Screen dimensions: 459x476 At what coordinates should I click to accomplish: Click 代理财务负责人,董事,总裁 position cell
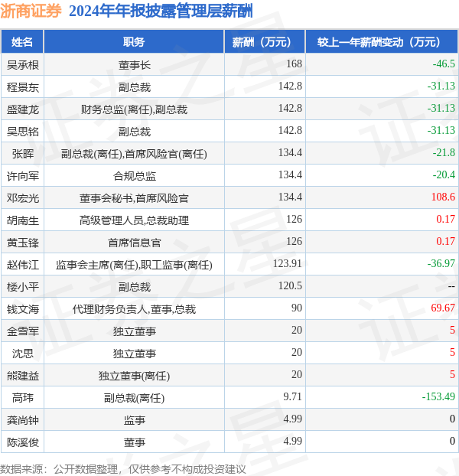click(134, 309)
